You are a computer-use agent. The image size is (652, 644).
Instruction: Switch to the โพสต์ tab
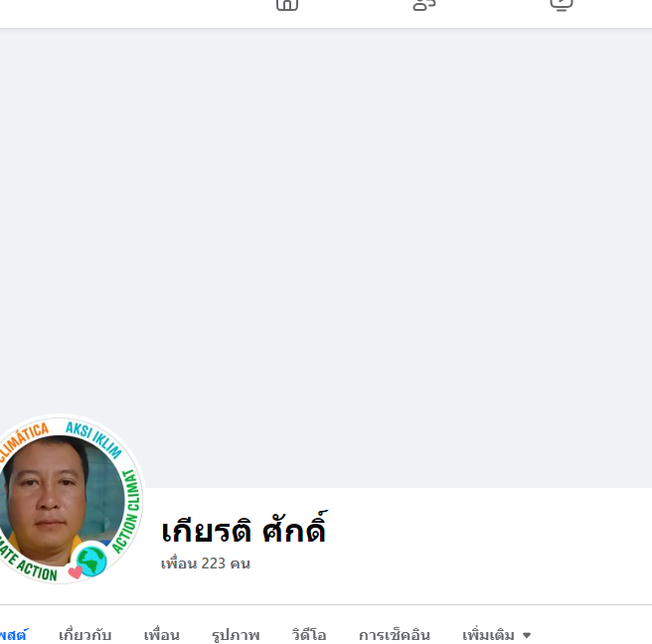[x=13, y=635]
